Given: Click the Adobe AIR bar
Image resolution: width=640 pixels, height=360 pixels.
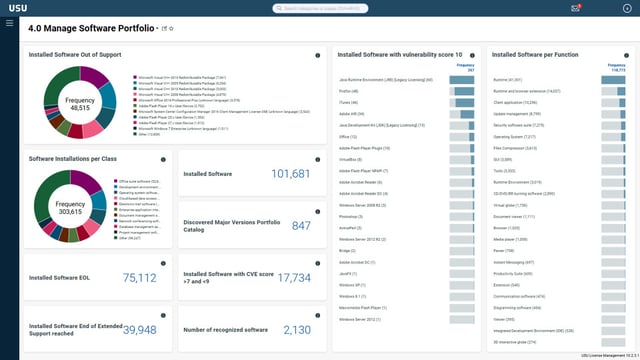Looking at the screenshot, I should coord(462,114).
